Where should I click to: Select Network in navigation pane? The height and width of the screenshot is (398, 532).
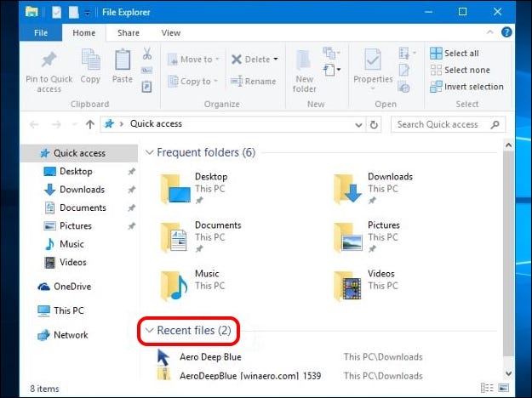click(79, 335)
